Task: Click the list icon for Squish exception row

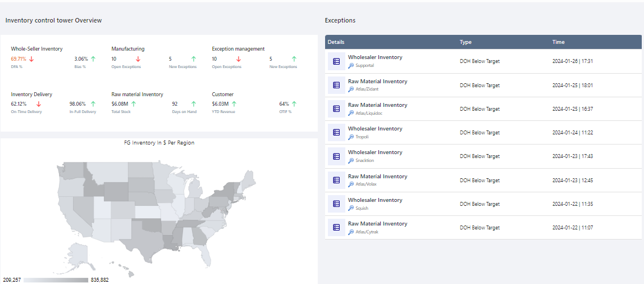Action: coord(336,204)
